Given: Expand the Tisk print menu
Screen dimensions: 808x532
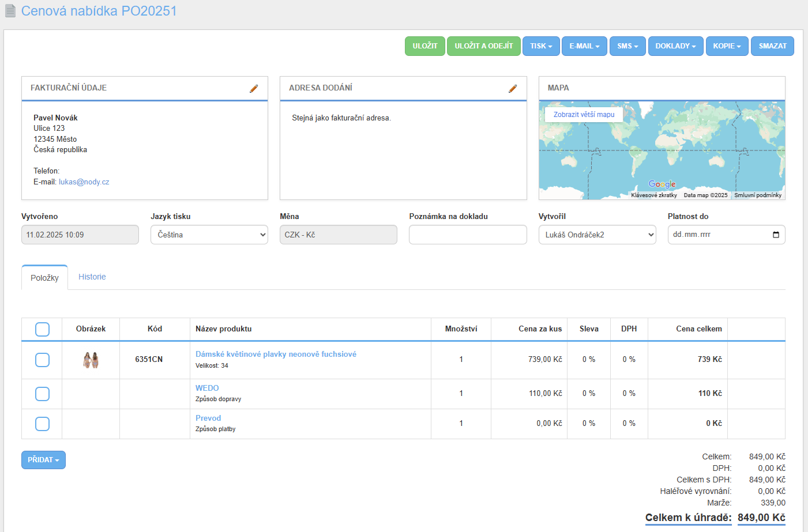Looking at the screenshot, I should pos(541,46).
